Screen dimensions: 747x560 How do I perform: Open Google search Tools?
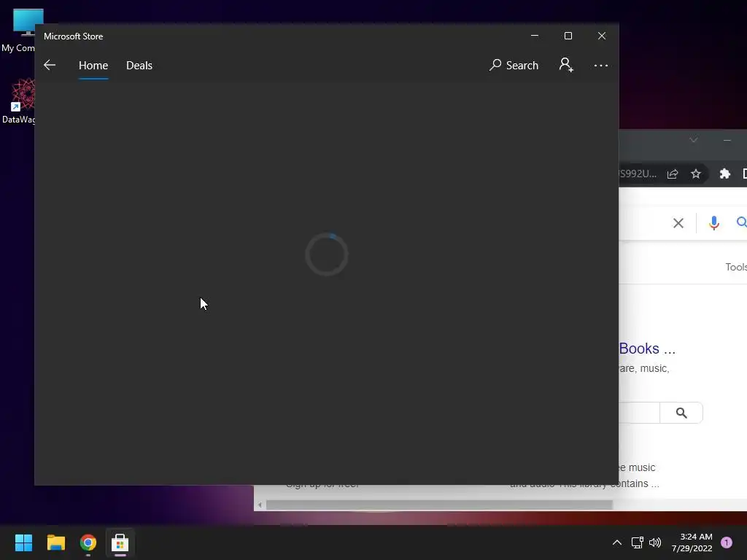point(736,267)
